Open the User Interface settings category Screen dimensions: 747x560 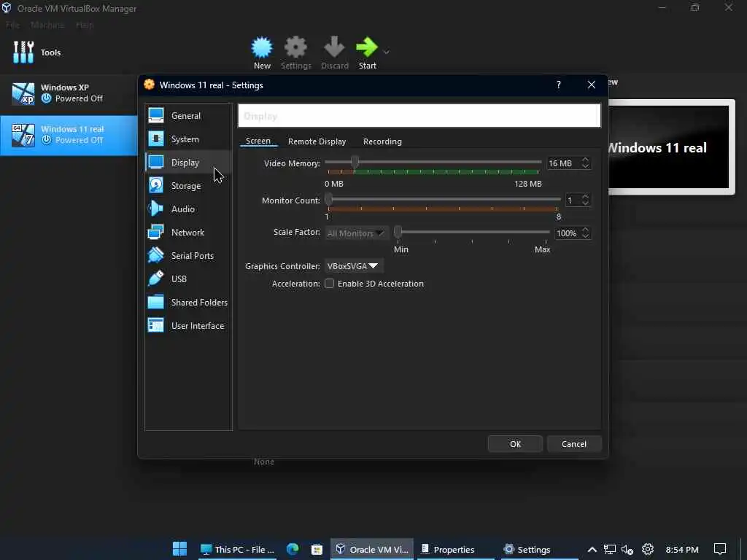(188, 326)
